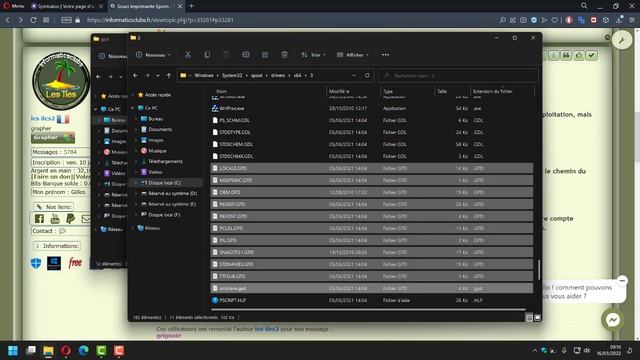Click the wrench icon at top right of page
The width and height of the screenshot is (640, 360).
pos(622,40)
